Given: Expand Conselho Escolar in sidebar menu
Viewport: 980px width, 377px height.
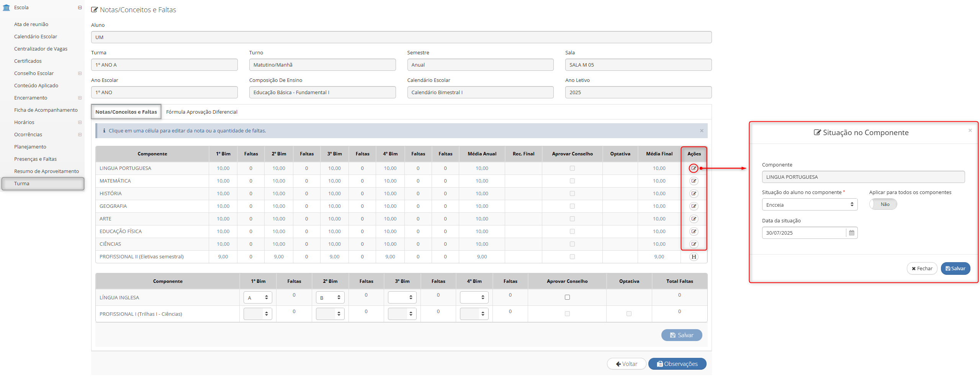Looking at the screenshot, I should 80,73.
